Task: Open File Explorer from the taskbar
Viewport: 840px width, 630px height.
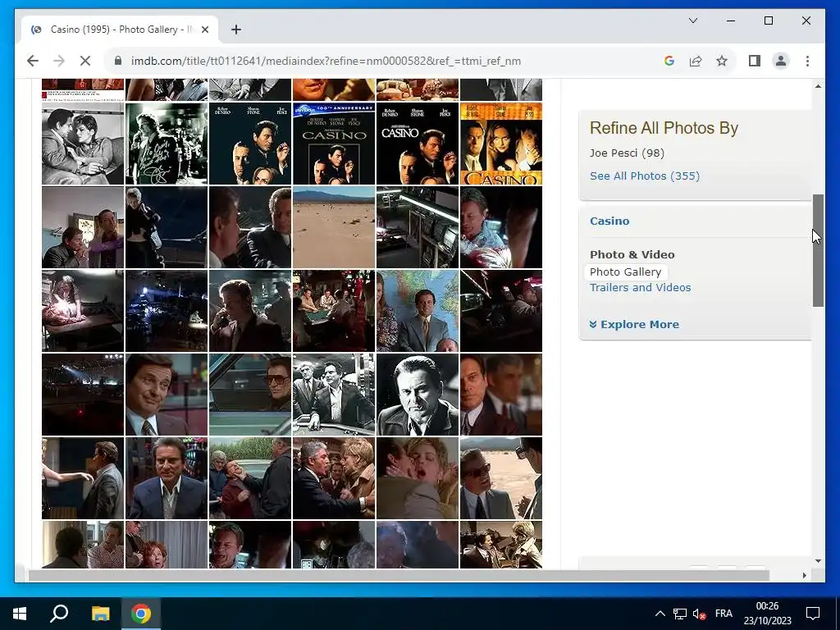Action: [100, 614]
